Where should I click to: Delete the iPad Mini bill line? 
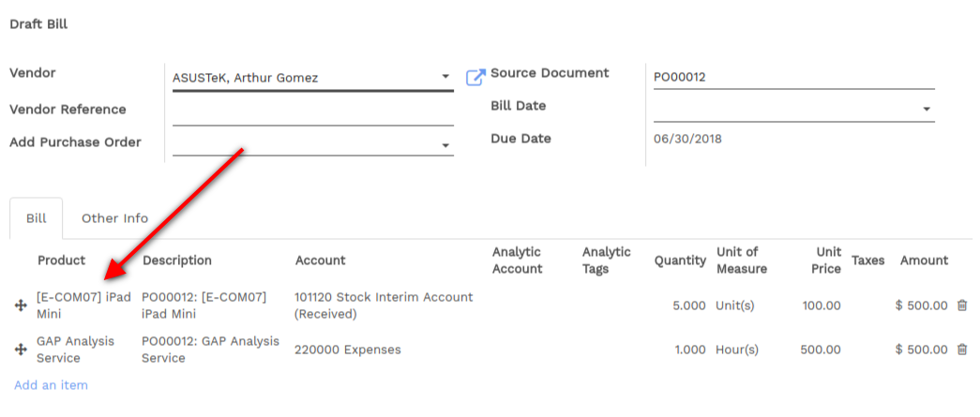[x=962, y=305]
